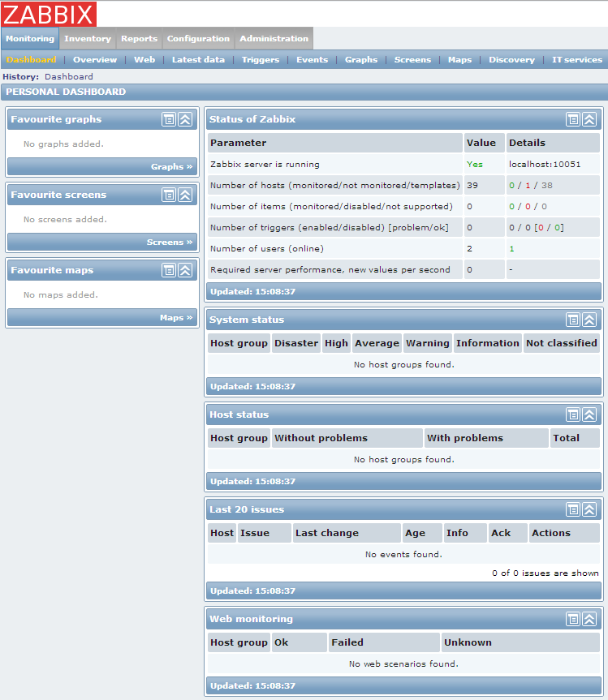This screenshot has width=608, height=700.
Task: Open menu icon of Favourite graphs widget
Action: [169, 119]
